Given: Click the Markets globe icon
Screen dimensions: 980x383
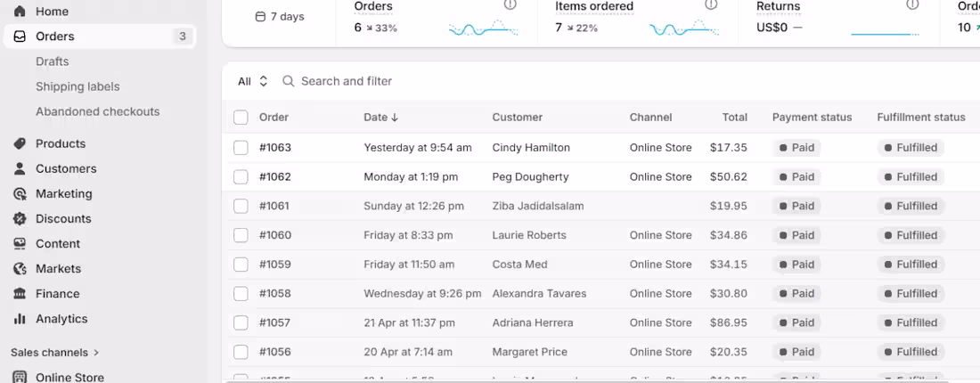Looking at the screenshot, I should [20, 269].
